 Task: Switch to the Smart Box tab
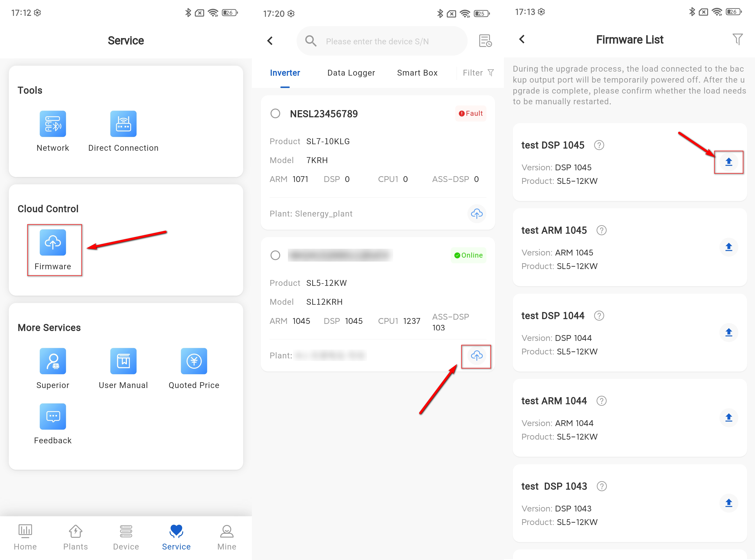(x=417, y=73)
